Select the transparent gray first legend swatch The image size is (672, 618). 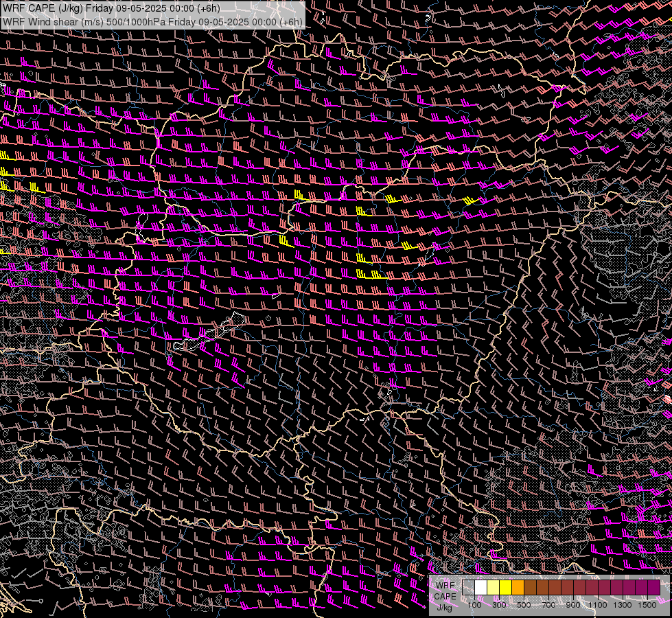468,588
